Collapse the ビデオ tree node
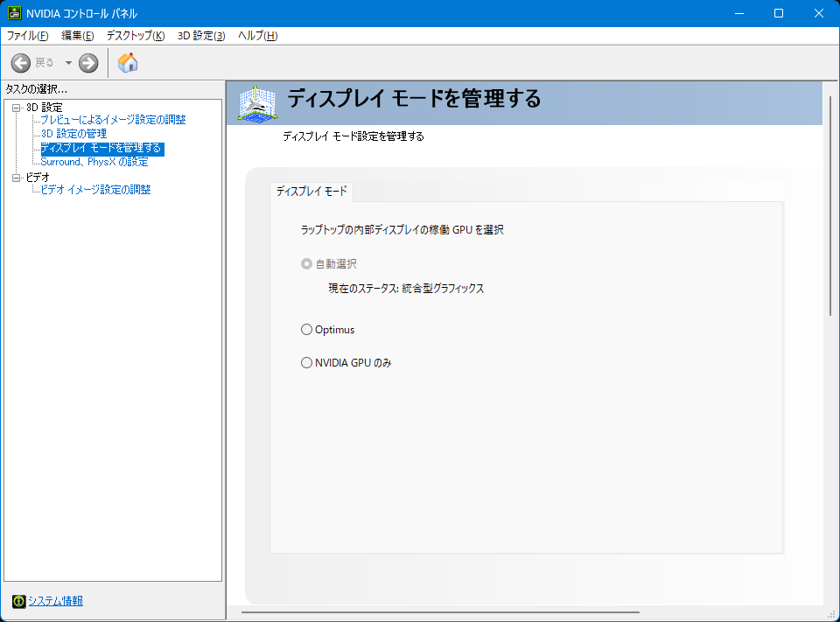840x622 pixels. pos(16,178)
